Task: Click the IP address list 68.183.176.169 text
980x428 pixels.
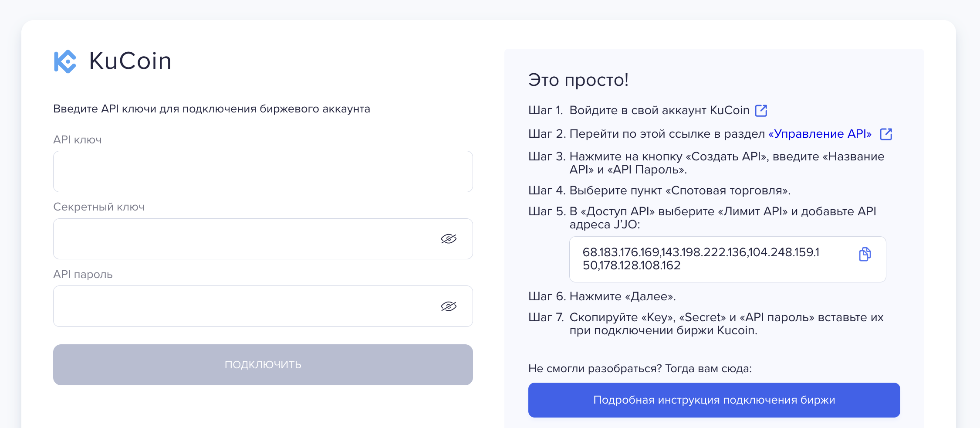Action: 701,259
